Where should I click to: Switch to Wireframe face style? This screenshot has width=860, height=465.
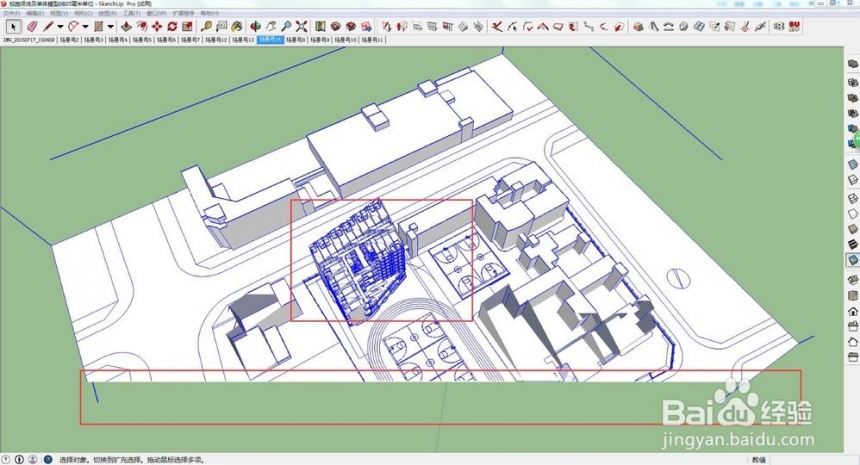[853, 199]
